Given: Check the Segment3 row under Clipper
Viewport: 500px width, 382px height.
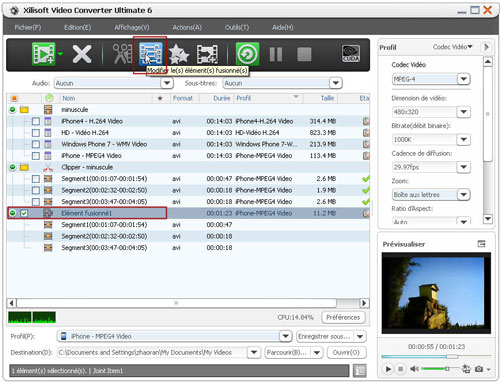Looking at the screenshot, I should point(36,202).
